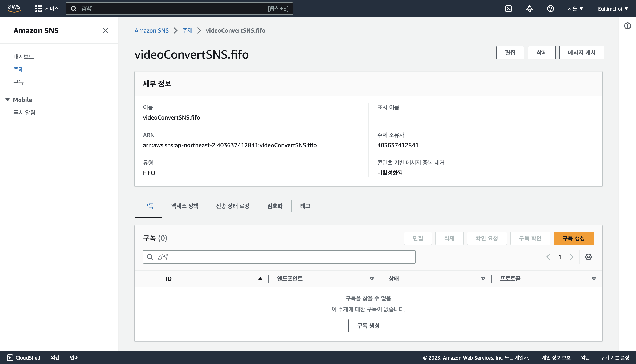Image resolution: width=636 pixels, height=364 pixels.
Task: Select topic owner 403637412841
Action: point(397,145)
